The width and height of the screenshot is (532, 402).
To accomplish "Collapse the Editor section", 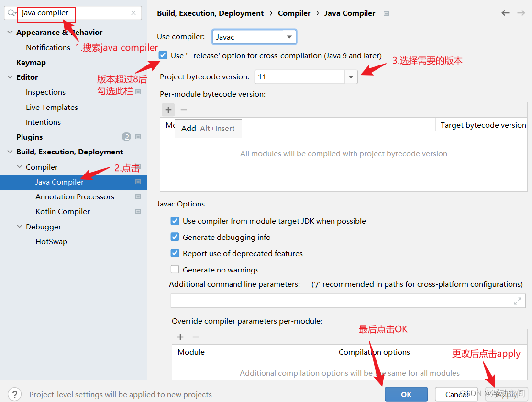I will (10, 77).
